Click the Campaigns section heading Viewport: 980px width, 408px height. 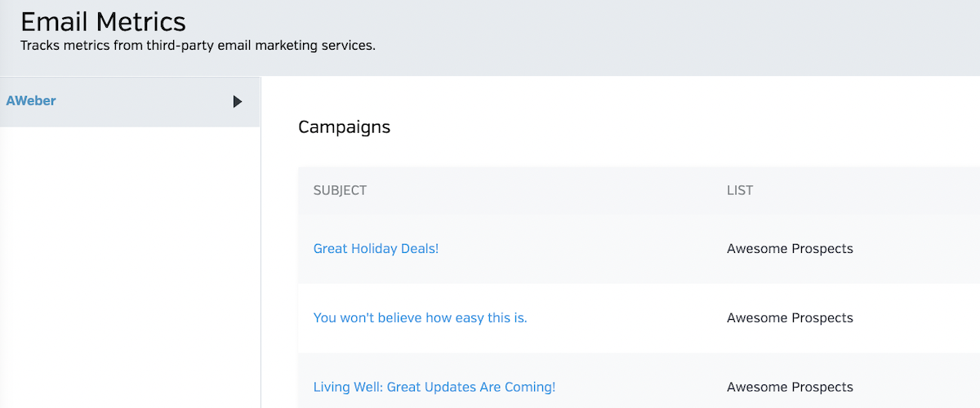344,127
